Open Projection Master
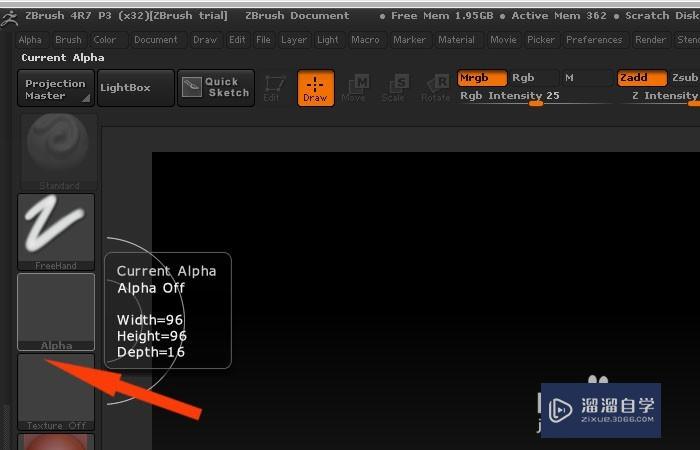Viewport: 700px width, 450px height. (x=56, y=88)
